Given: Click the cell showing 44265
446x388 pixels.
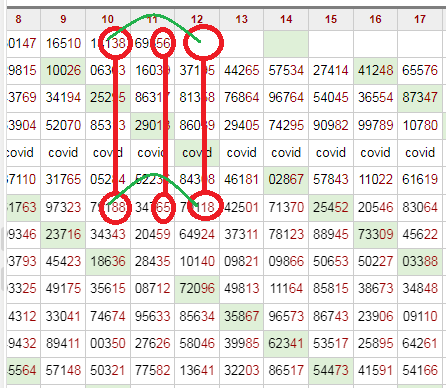Looking at the screenshot, I should pyautogui.click(x=242, y=71).
